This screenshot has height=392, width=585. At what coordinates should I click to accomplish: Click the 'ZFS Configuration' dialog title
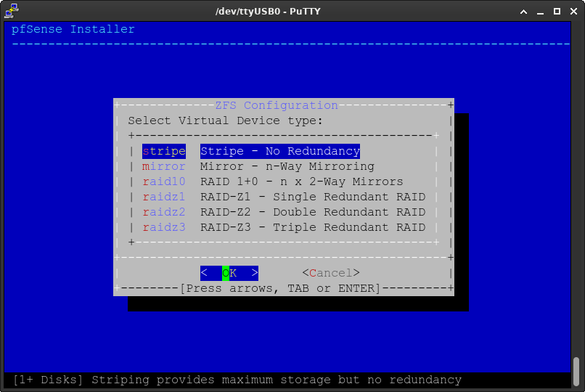pyautogui.click(x=277, y=105)
